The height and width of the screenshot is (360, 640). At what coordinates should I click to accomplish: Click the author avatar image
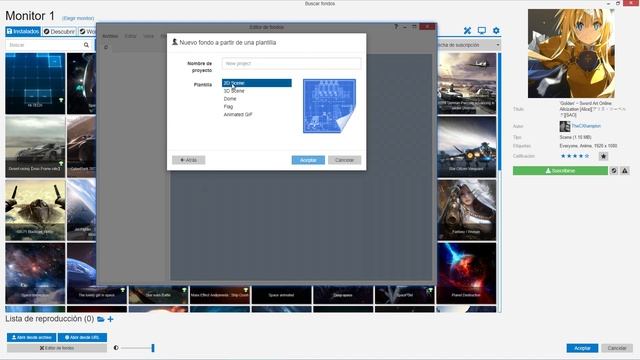click(x=564, y=126)
